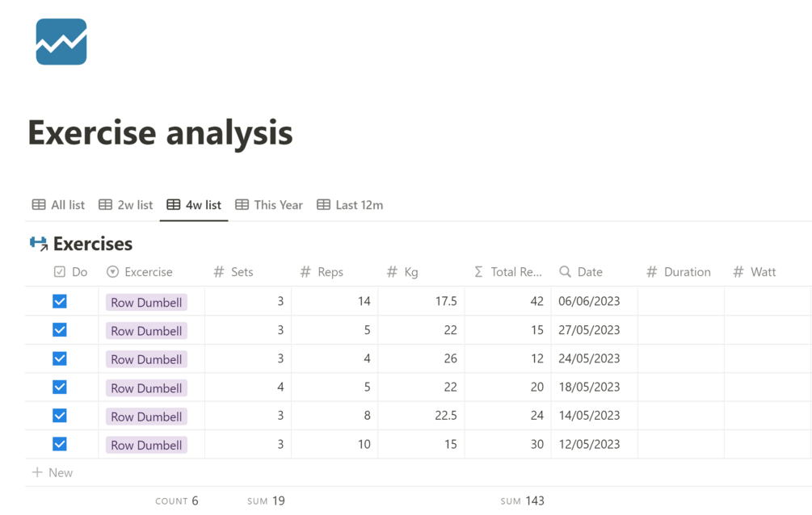Click the magnifier icon in Date header
The height and width of the screenshot is (515, 812).
[565, 272]
